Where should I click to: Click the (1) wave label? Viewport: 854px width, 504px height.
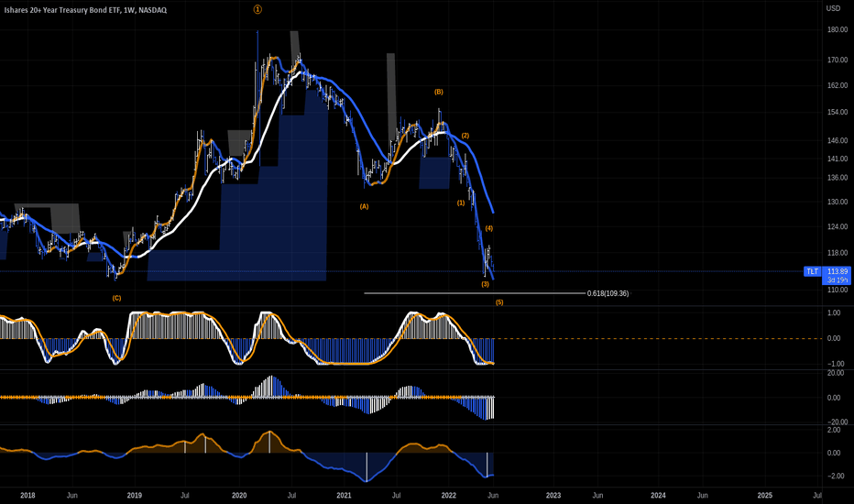(461, 203)
